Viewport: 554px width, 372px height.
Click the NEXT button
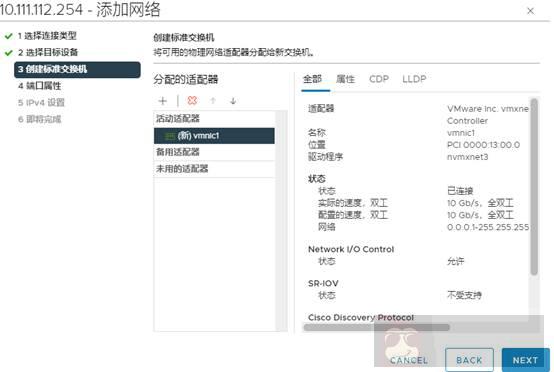click(525, 360)
